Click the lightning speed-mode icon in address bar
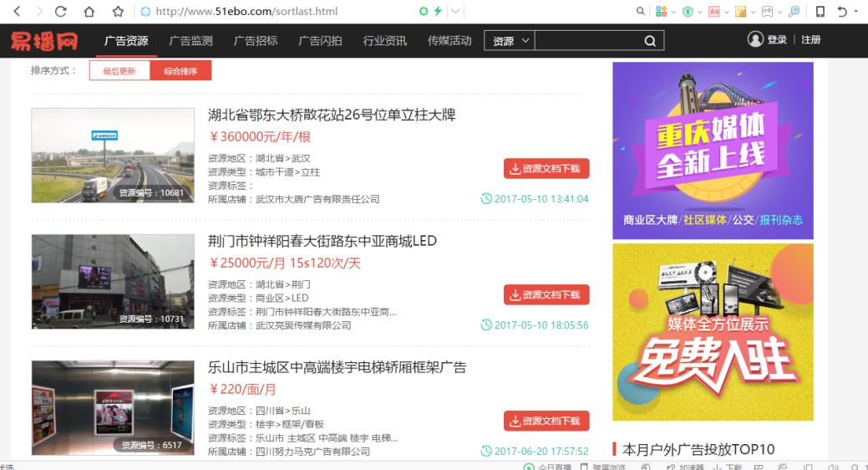The width and height of the screenshot is (868, 470). pos(439,12)
